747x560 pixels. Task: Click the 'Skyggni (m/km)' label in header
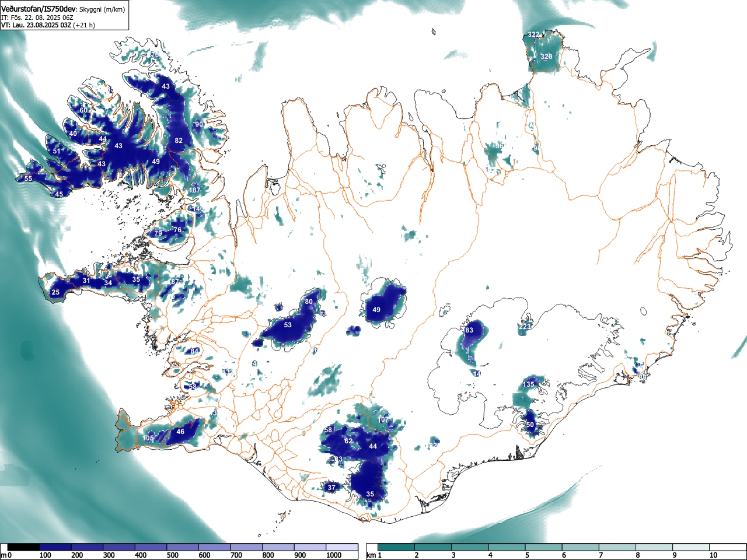(103, 9)
